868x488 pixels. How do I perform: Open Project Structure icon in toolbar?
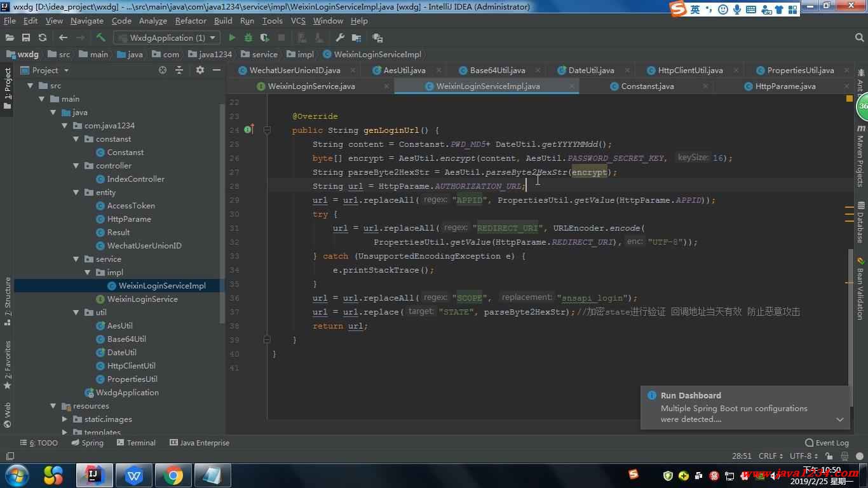[358, 38]
